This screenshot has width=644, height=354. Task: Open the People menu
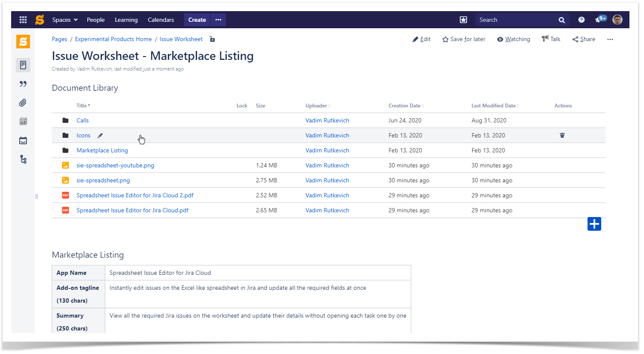click(x=95, y=20)
